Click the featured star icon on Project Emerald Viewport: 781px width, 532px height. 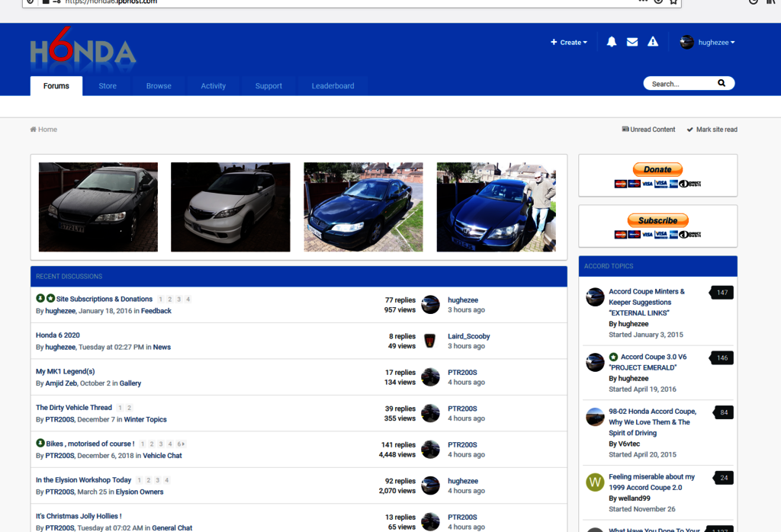click(x=613, y=357)
